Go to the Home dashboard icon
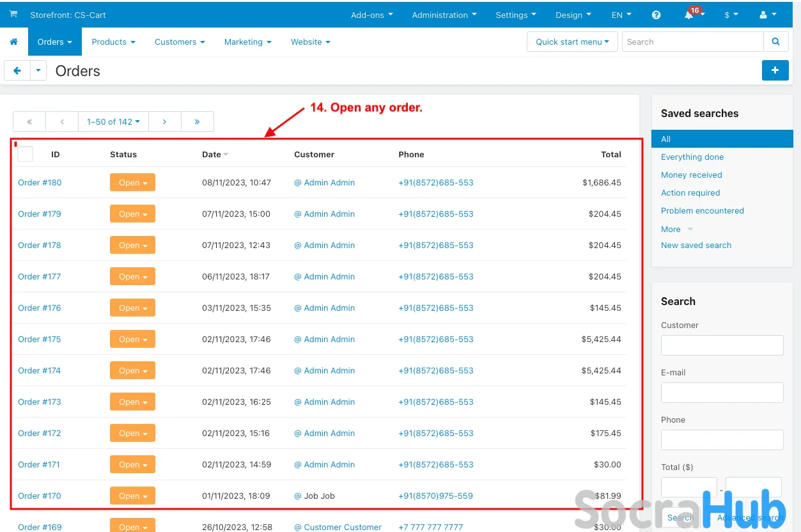801x532 pixels. [x=13, y=42]
